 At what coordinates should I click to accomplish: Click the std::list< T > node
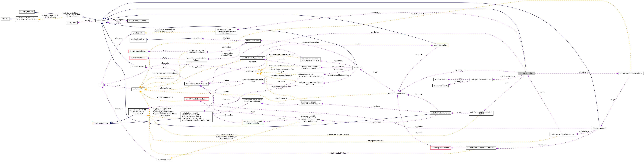tap(138, 33)
